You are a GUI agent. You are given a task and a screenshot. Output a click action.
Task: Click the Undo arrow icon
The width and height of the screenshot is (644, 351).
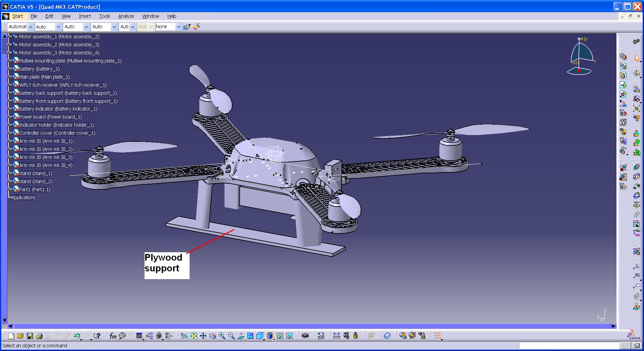(77, 336)
